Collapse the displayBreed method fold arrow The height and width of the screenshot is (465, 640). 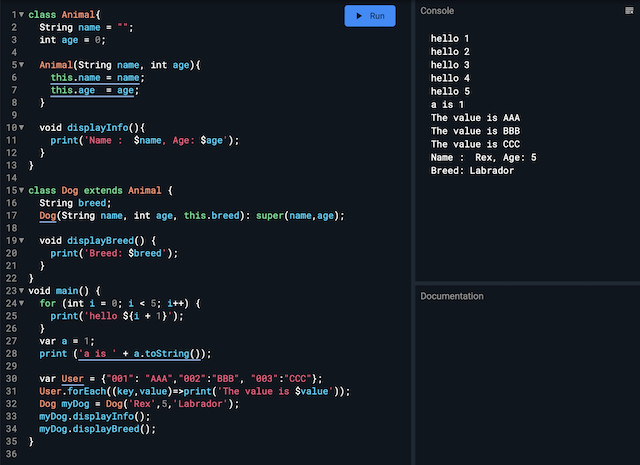pos(22,241)
